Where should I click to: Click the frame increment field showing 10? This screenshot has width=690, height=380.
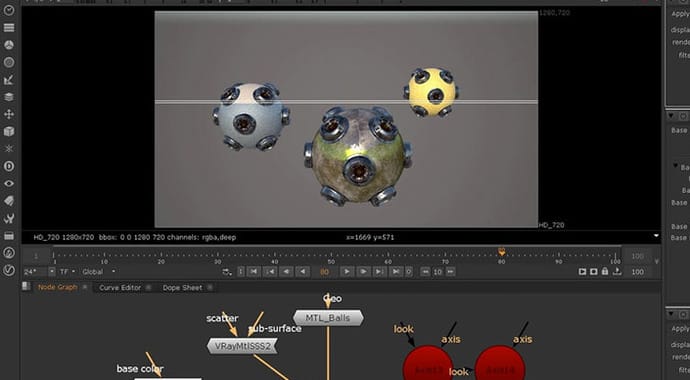click(x=437, y=272)
